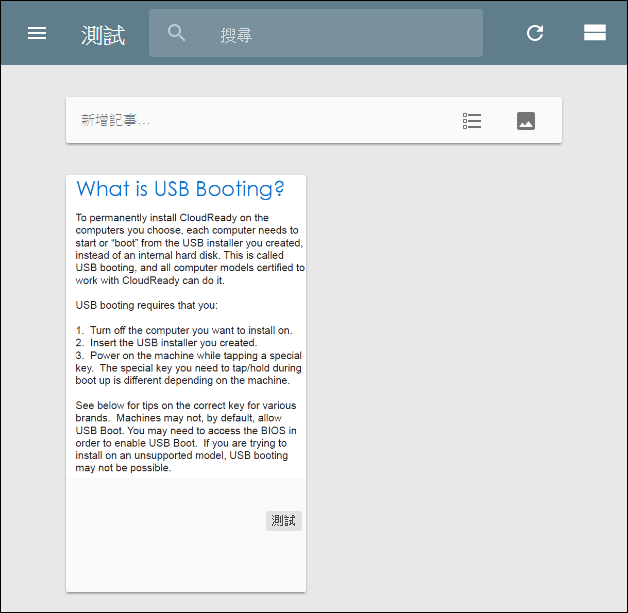Create a new checklist note
The image size is (628, 613).
(472, 121)
